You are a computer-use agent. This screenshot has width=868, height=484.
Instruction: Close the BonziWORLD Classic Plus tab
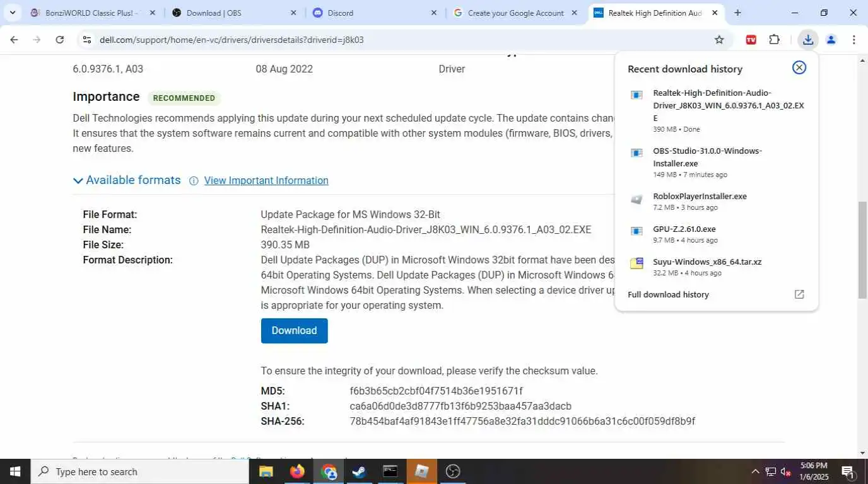point(152,13)
